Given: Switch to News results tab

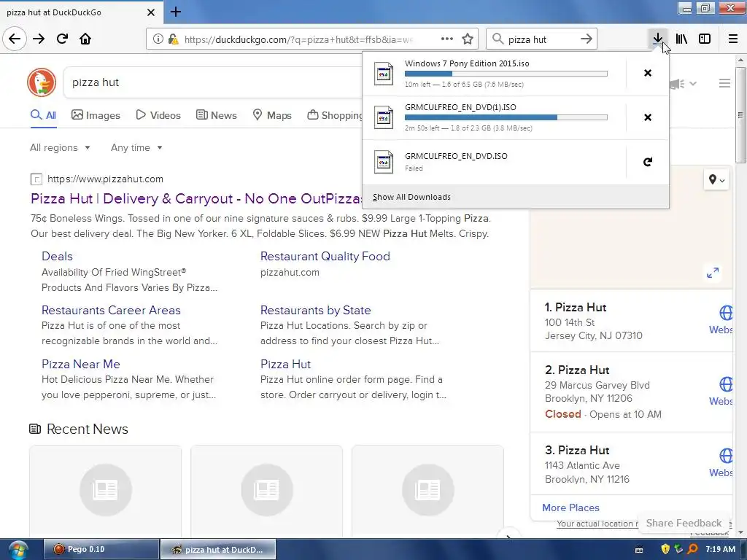Looking at the screenshot, I should [x=216, y=115].
